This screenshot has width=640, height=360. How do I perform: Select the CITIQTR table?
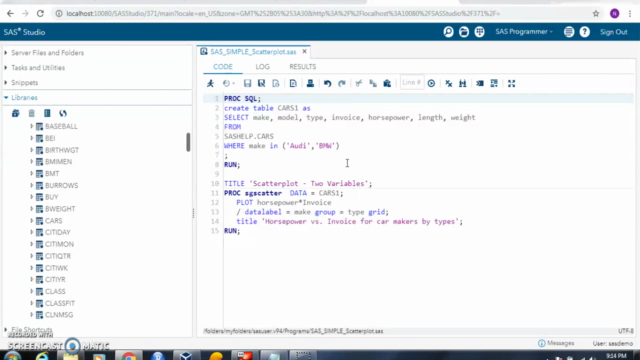coord(58,256)
